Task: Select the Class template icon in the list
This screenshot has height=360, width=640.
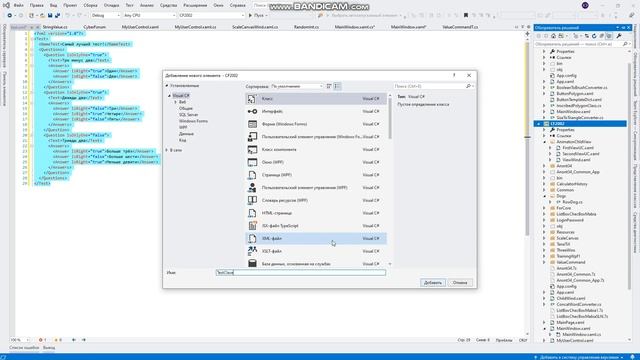Action: [252, 99]
